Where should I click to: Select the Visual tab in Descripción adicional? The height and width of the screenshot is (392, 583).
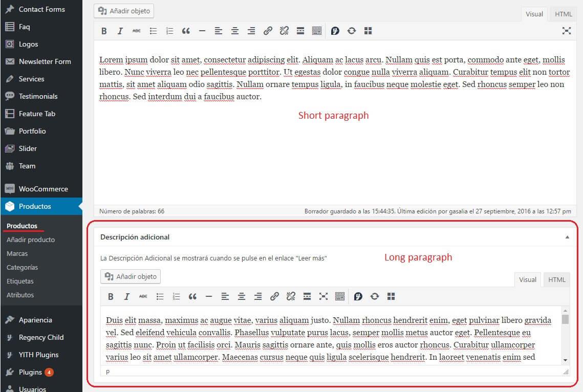(527, 279)
